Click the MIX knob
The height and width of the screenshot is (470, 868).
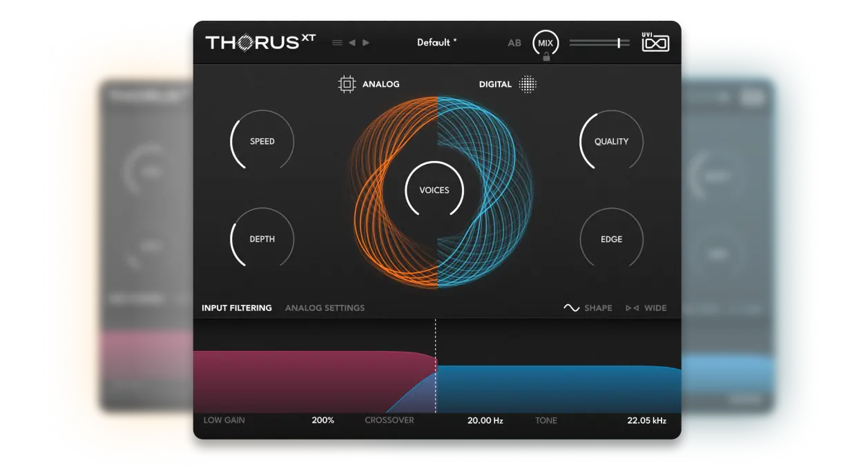pyautogui.click(x=546, y=43)
